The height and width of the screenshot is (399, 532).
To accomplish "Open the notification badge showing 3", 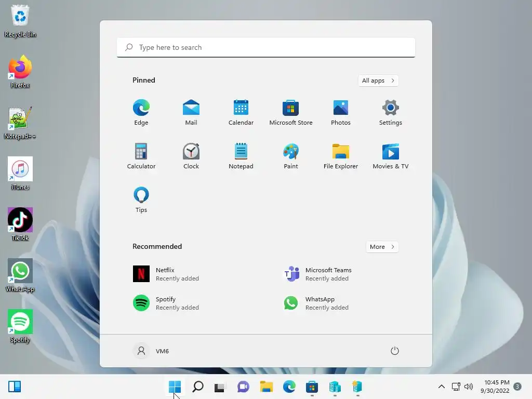I will (x=517, y=387).
